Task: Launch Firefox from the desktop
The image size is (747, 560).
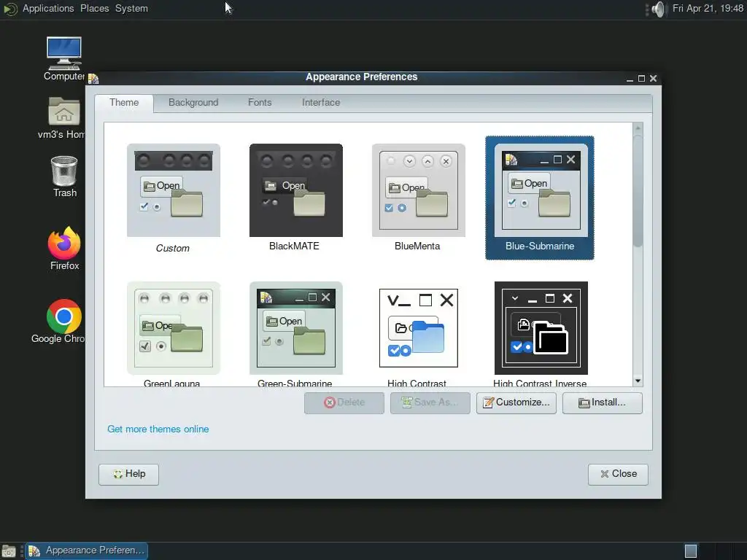Action: tap(64, 248)
